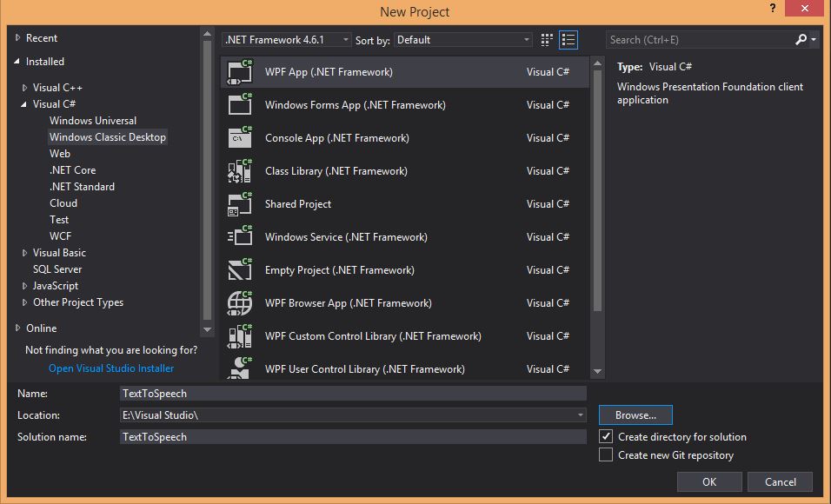Select the Web category
The width and height of the screenshot is (831, 504).
tap(60, 153)
